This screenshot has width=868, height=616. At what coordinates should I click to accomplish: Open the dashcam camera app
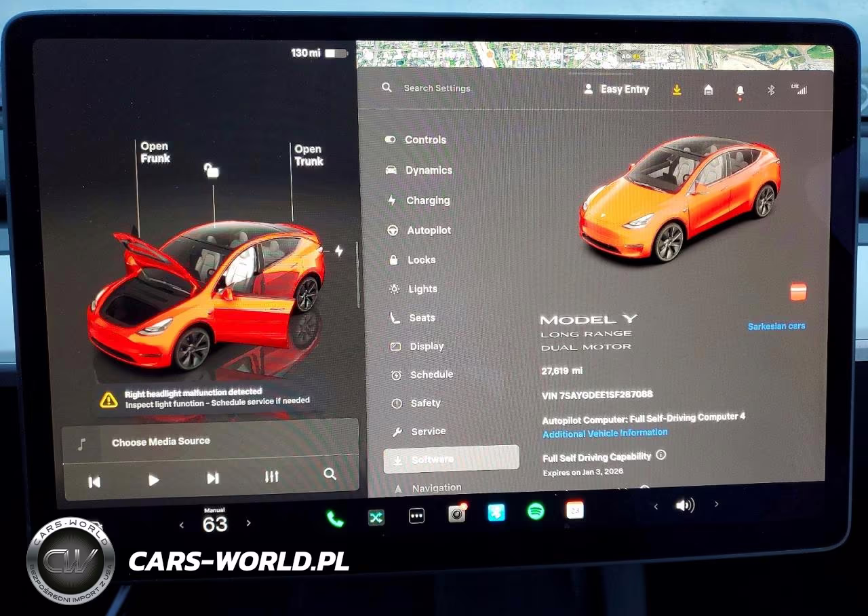457,514
